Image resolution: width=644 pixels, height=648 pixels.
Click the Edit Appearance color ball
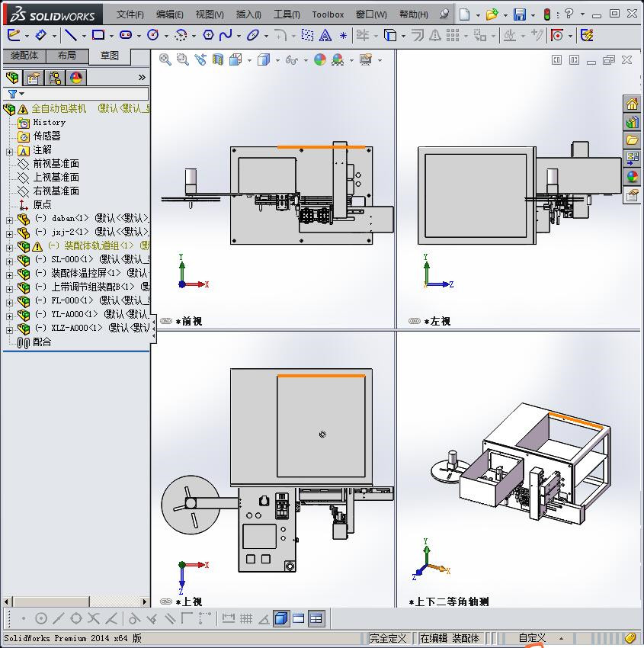[x=320, y=60]
